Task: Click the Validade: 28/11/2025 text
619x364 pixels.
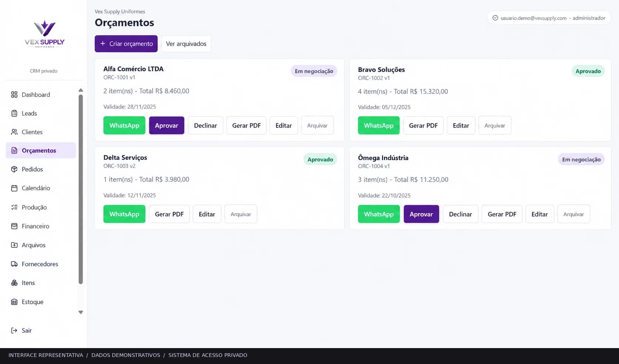Action: [130, 107]
